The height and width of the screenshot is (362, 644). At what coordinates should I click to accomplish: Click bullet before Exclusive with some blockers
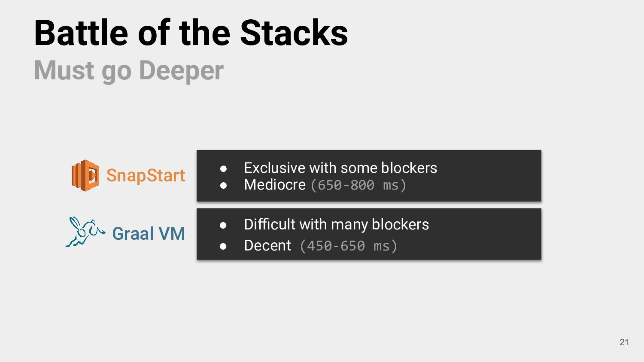[x=223, y=169]
